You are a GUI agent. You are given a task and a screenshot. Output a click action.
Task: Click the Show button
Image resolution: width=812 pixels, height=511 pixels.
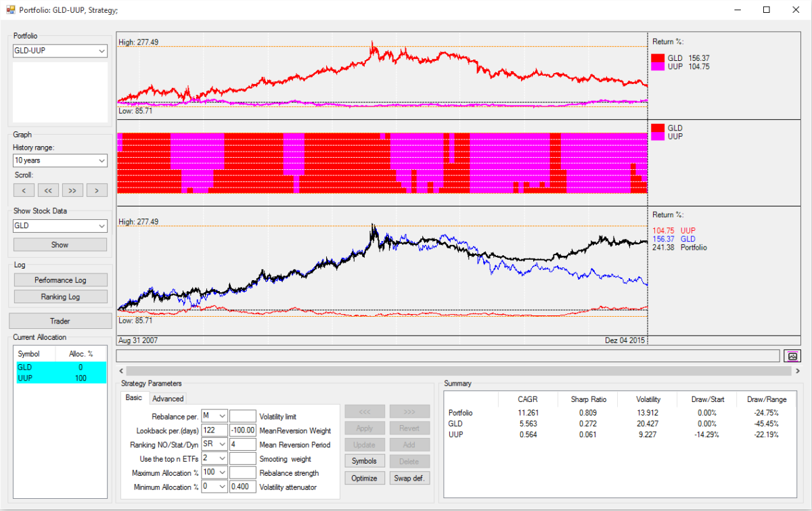[x=60, y=244]
